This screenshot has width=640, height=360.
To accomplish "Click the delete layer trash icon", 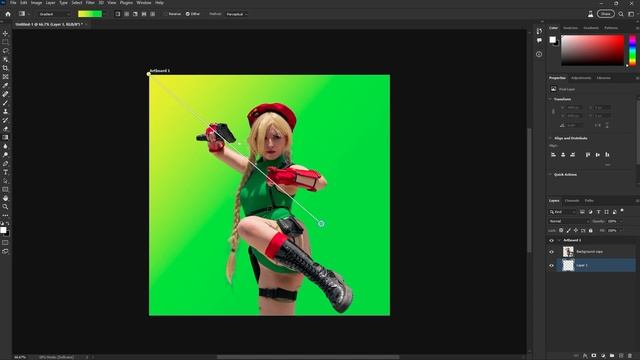I will click(630, 356).
